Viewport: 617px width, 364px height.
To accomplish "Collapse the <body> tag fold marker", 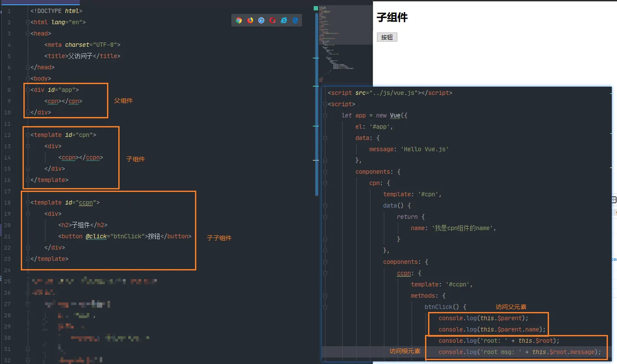I will click(x=28, y=78).
